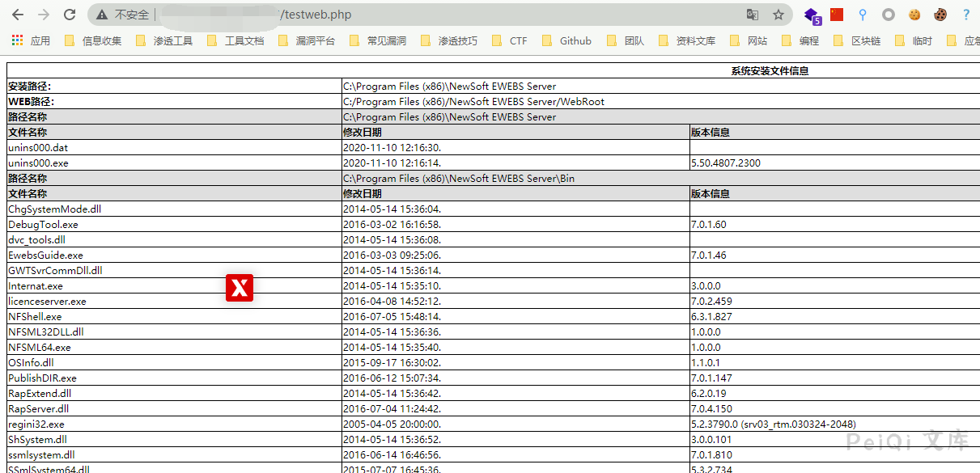Viewport: 980px width, 473px height.
Task: Click the red China flag extension
Action: click(837, 15)
